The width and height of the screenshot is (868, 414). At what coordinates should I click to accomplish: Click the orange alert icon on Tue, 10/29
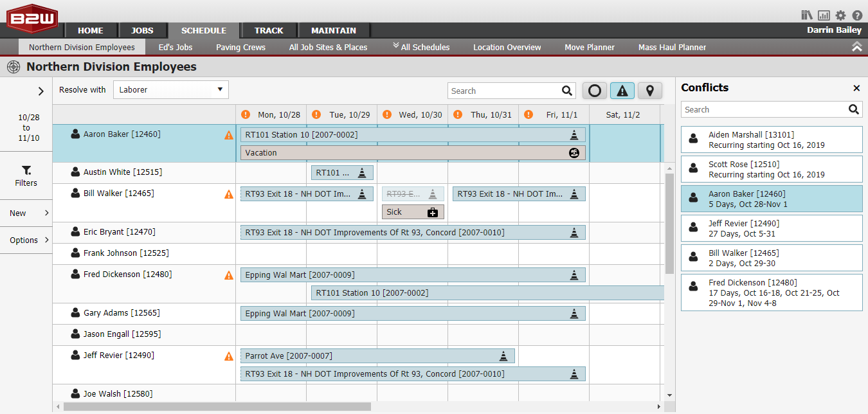pos(316,114)
